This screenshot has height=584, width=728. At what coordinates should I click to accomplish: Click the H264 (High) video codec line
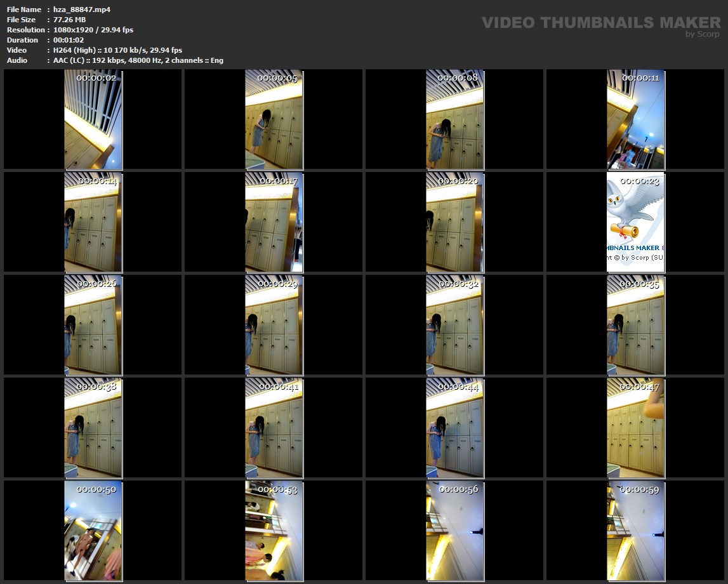click(118, 50)
